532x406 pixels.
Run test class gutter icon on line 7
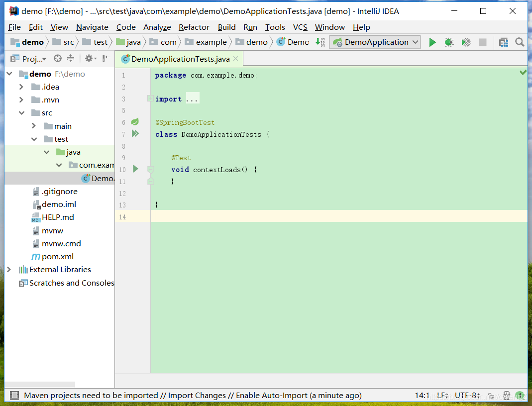135,133
